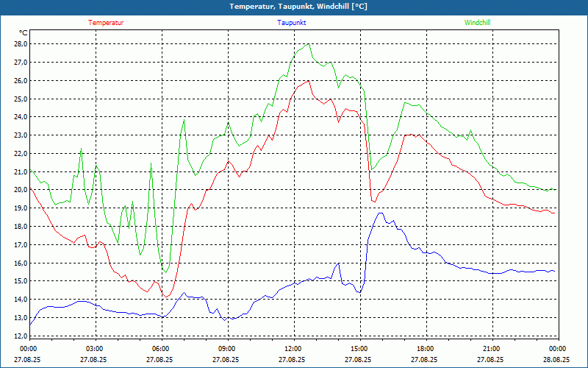
Task: Select the 21:00 time axis label
Action: pos(491,349)
